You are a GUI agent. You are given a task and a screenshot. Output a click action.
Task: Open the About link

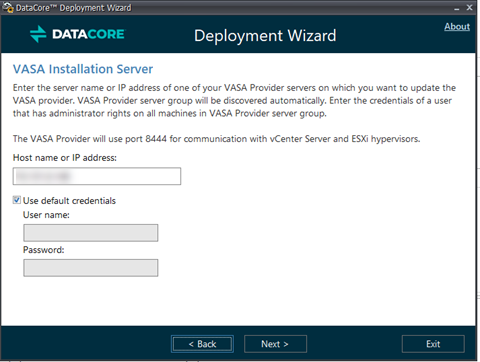click(x=457, y=27)
